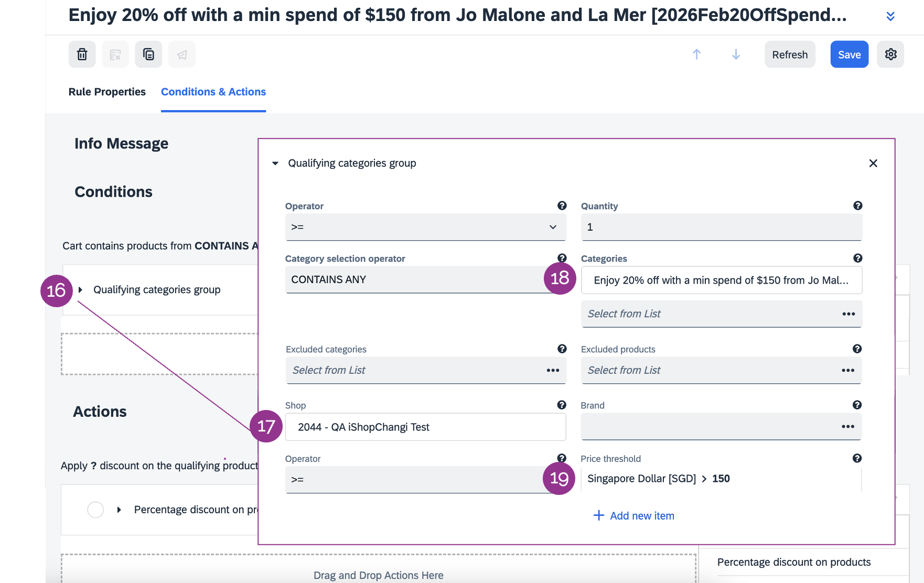Screen dimensions: 924x583
Task: Collapse the Qualifying categories group panel header
Action: [x=275, y=163]
